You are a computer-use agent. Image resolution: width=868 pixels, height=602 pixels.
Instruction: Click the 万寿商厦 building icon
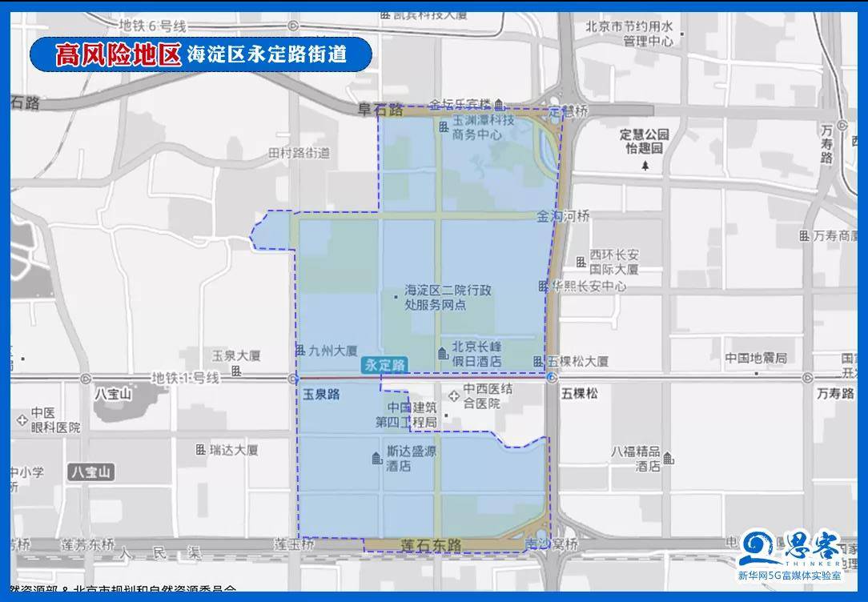(804, 235)
